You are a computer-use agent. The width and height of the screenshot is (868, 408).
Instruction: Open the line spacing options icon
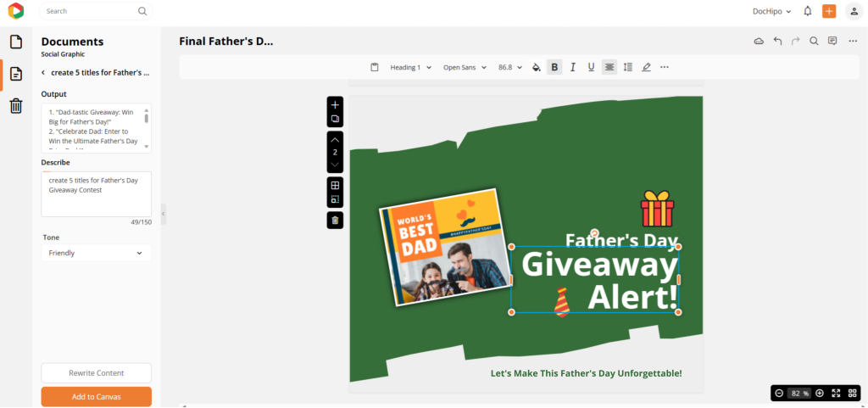[628, 67]
